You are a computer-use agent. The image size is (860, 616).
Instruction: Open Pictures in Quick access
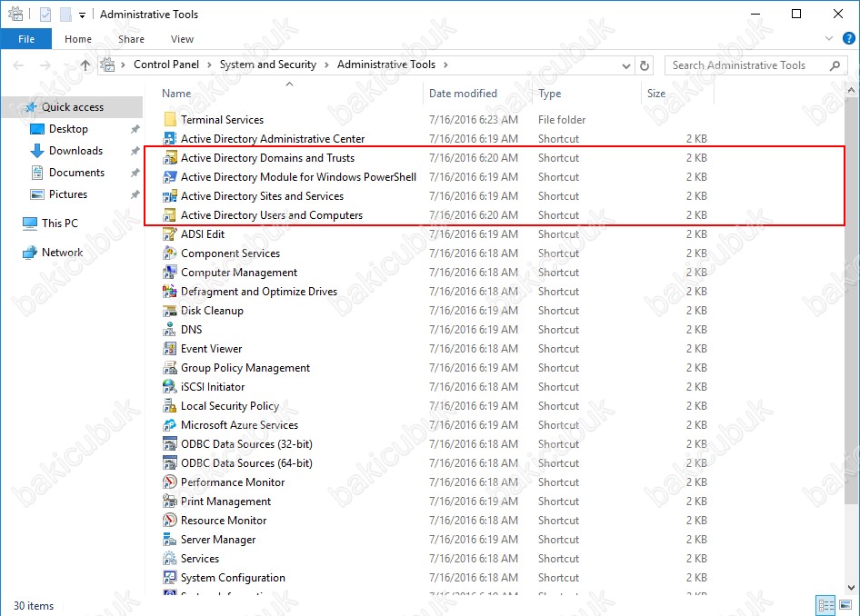68,194
